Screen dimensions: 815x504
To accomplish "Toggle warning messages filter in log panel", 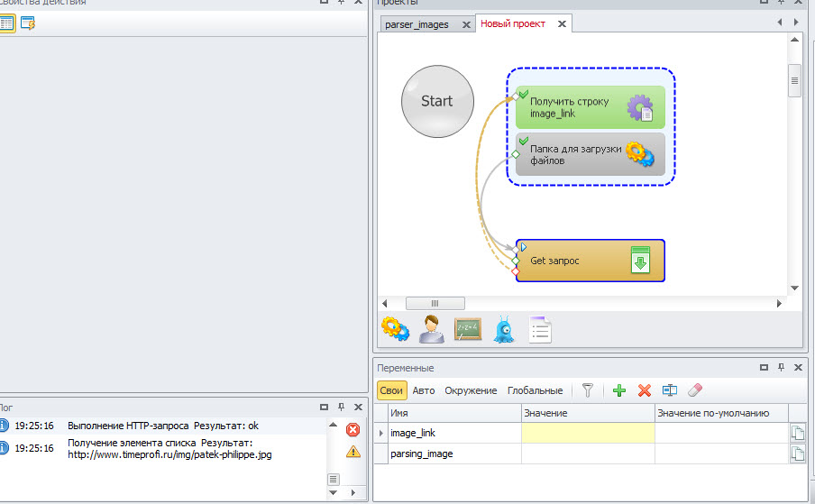I will [353, 452].
